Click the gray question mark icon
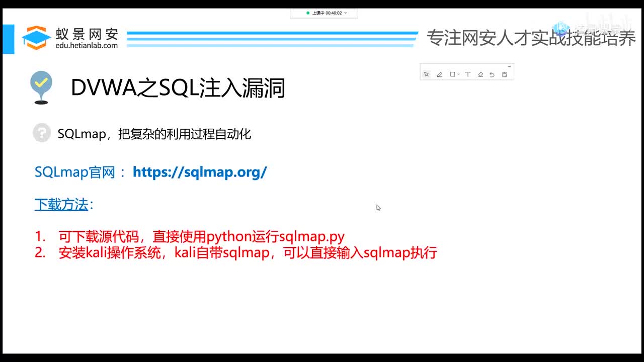Image resolution: width=644 pixels, height=362 pixels. (42, 133)
